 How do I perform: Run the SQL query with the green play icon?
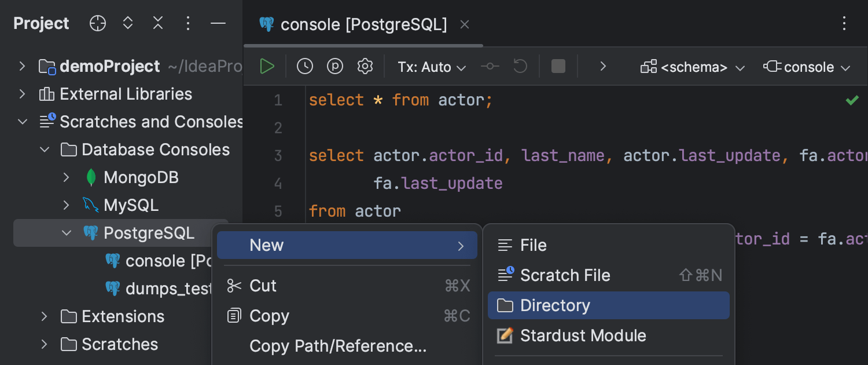coord(267,65)
